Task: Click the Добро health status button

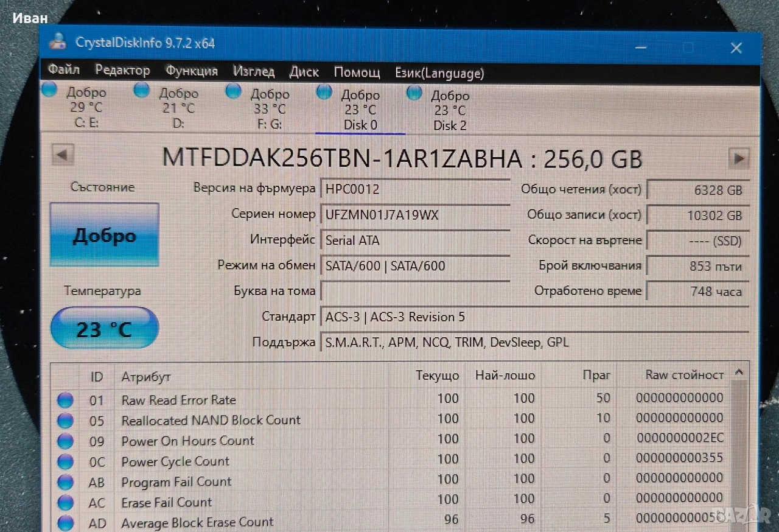Action: (104, 236)
